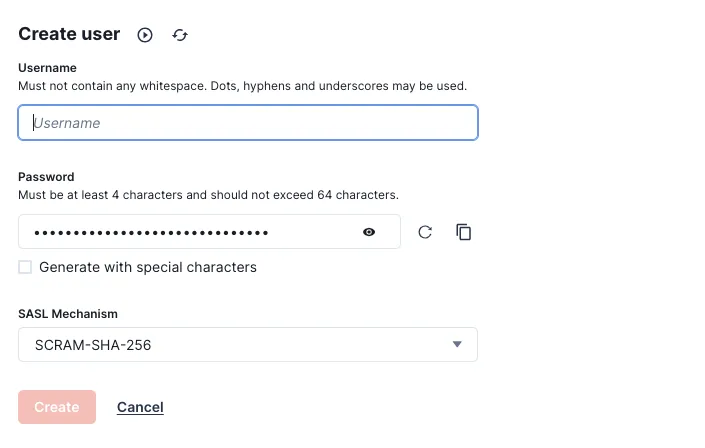This screenshot has width=705, height=448.
Task: Focus the Username input field
Action: pos(248,123)
